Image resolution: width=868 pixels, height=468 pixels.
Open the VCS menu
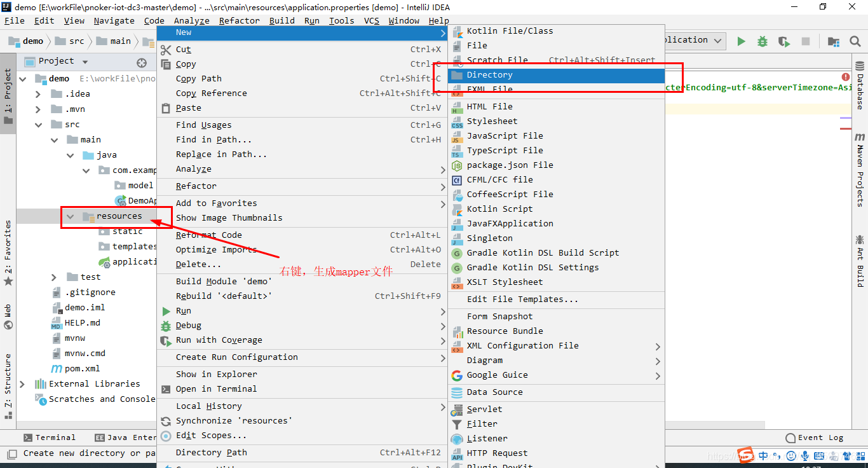372,20
